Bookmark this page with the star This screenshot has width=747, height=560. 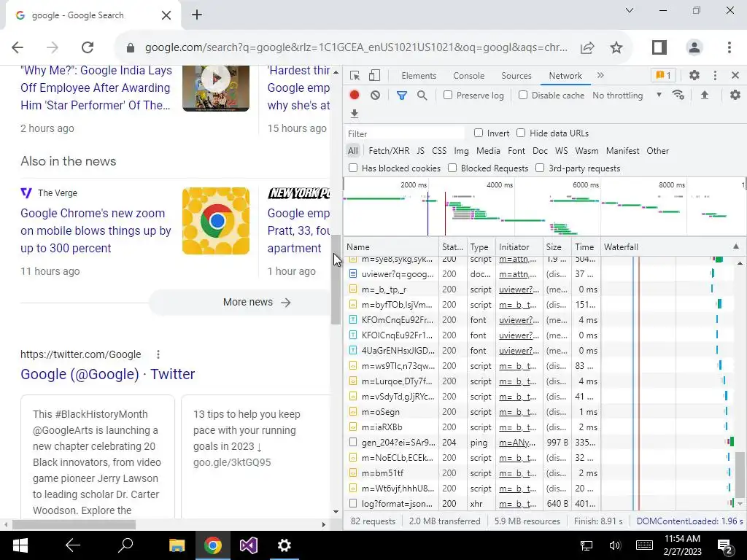coord(616,47)
